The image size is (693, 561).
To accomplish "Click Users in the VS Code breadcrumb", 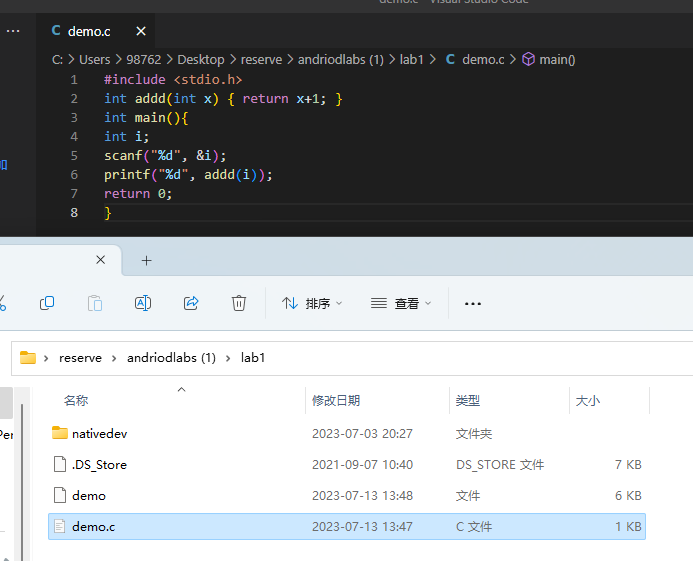I will click(95, 60).
